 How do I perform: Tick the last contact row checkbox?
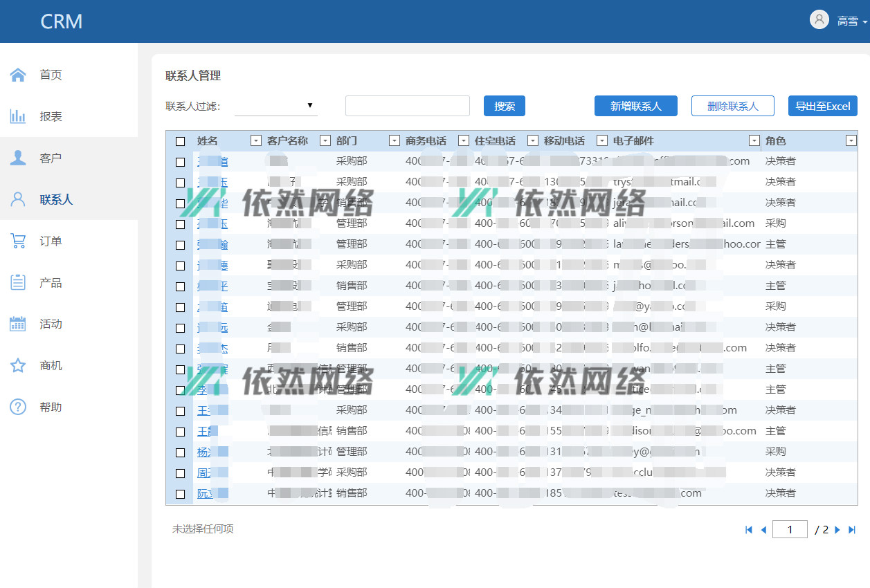(181, 494)
